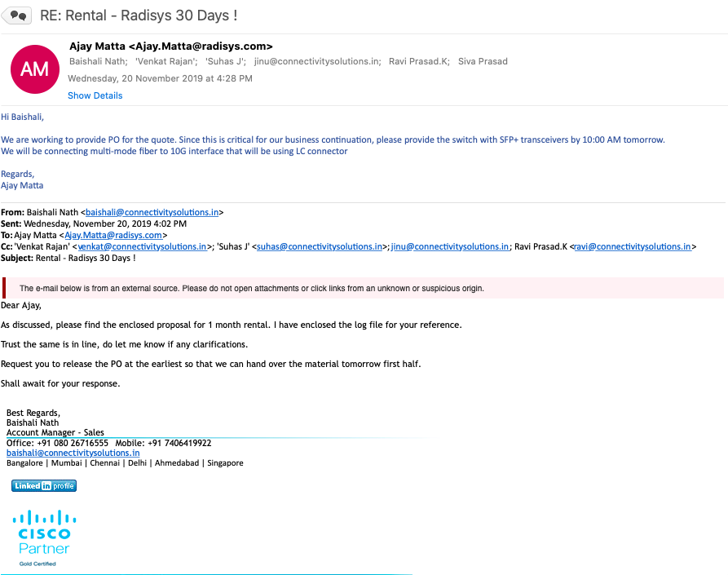Open ravi@connectivitysolutions.in link in Cc line

click(x=633, y=246)
